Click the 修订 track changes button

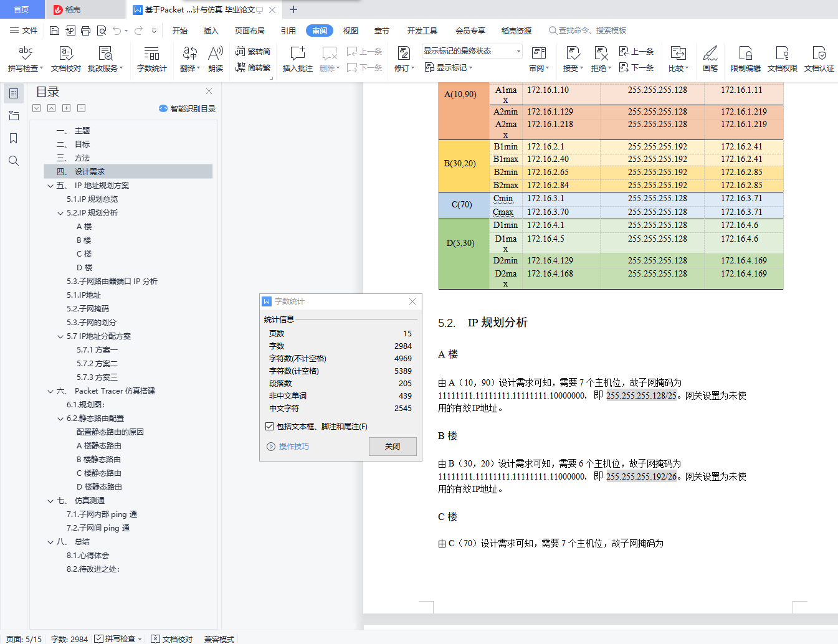click(404, 59)
